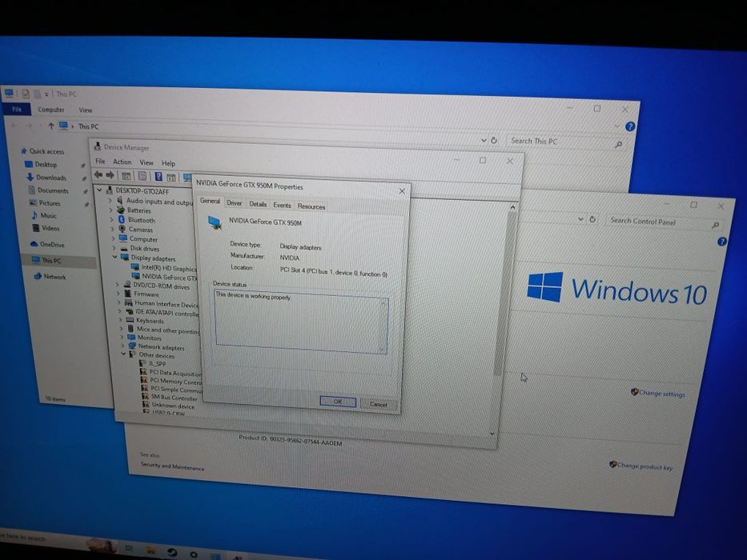Screen dimensions: 747x560
Task: Open Properties icon in Device Manager toolbar
Action: [x=142, y=176]
